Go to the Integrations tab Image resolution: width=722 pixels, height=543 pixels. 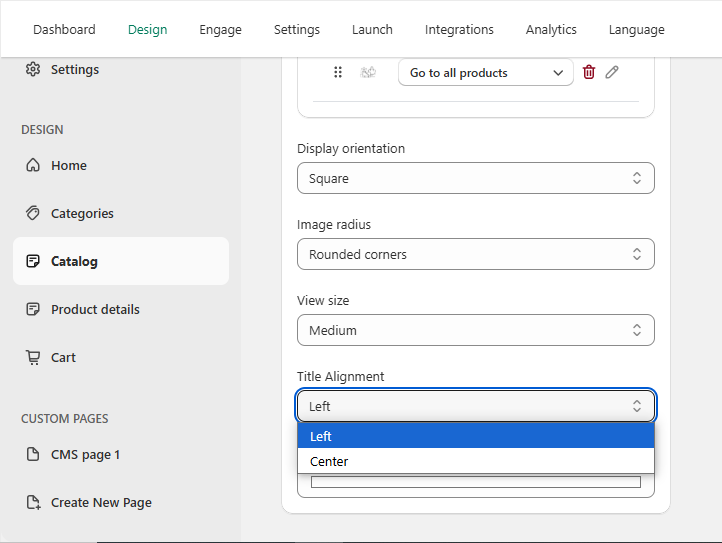point(459,29)
